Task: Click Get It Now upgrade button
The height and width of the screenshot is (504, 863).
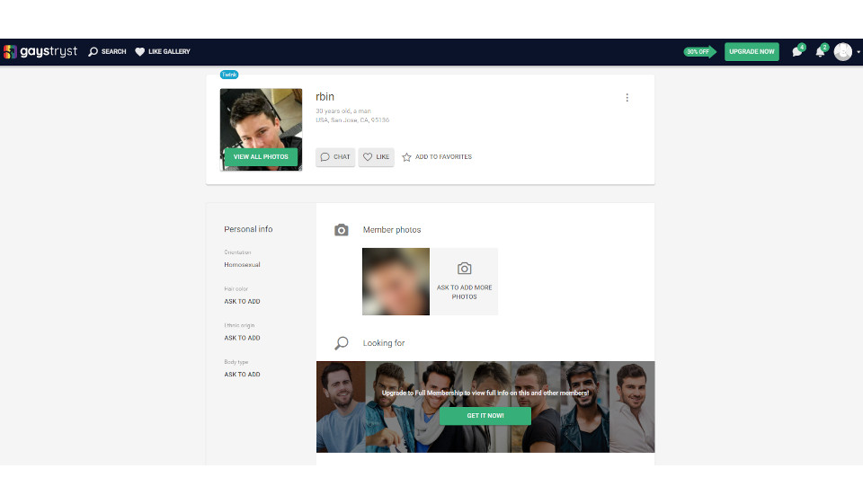Action: pos(485,416)
